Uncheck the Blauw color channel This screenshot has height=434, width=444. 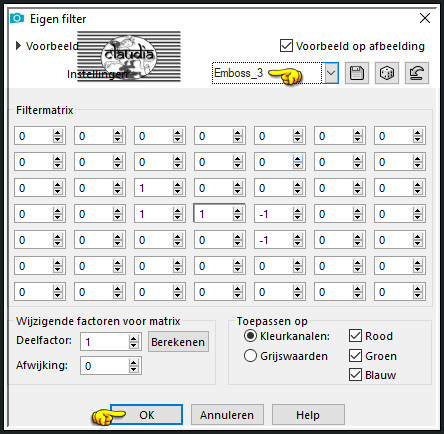355,375
